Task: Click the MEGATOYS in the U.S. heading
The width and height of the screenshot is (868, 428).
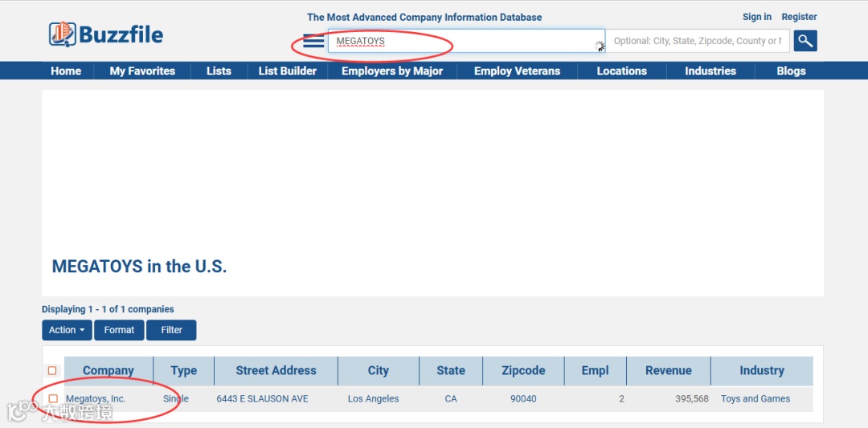Action: click(x=140, y=266)
